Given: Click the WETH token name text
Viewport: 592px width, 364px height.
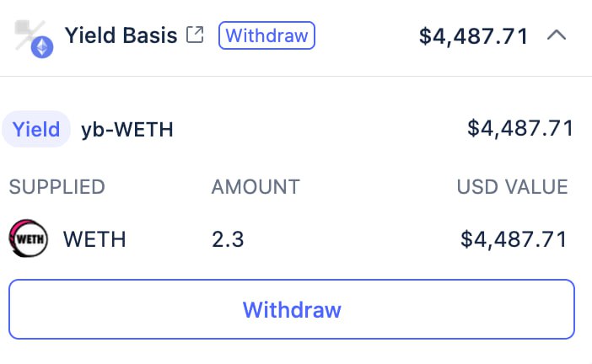Looking at the screenshot, I should [94, 239].
